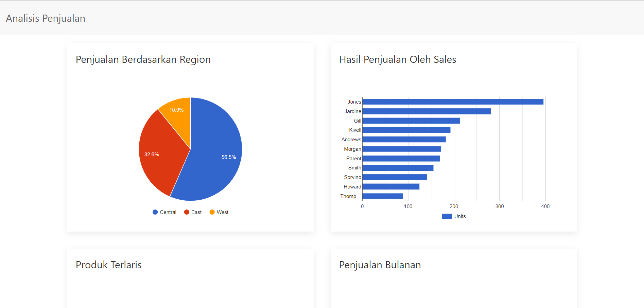644x308 pixels.
Task: Click the Howard axis label
Action: coord(352,187)
